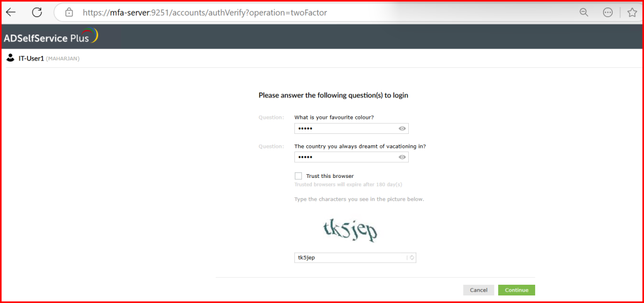Image resolution: width=644 pixels, height=303 pixels.
Task: Open the zoom magnifier icon in address bar
Action: (x=584, y=13)
